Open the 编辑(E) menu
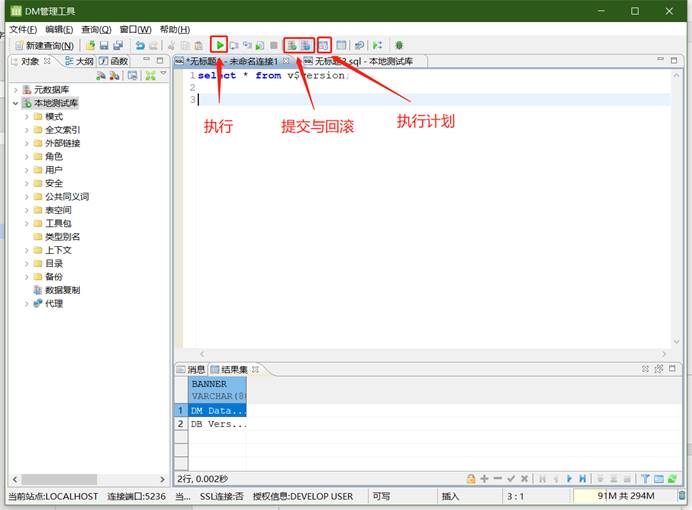Image resolution: width=692 pixels, height=510 pixels. click(x=59, y=30)
